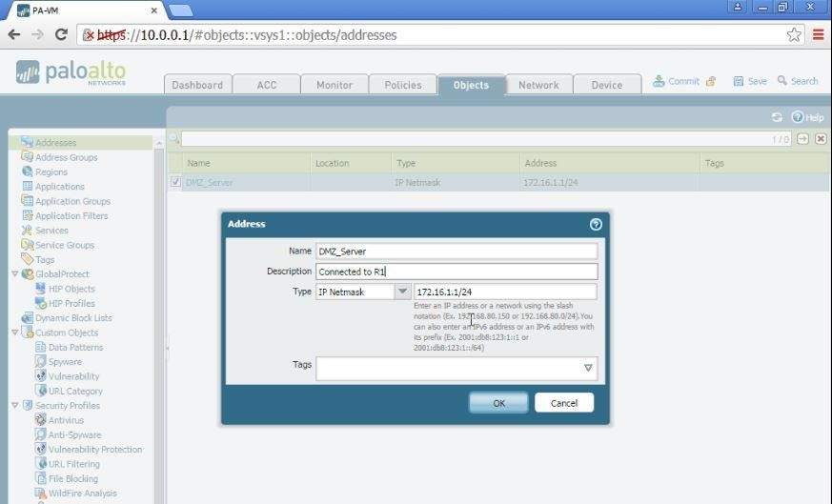The width and height of the screenshot is (832, 504).
Task: Click the Save icon in top toolbar
Action: coord(739,82)
